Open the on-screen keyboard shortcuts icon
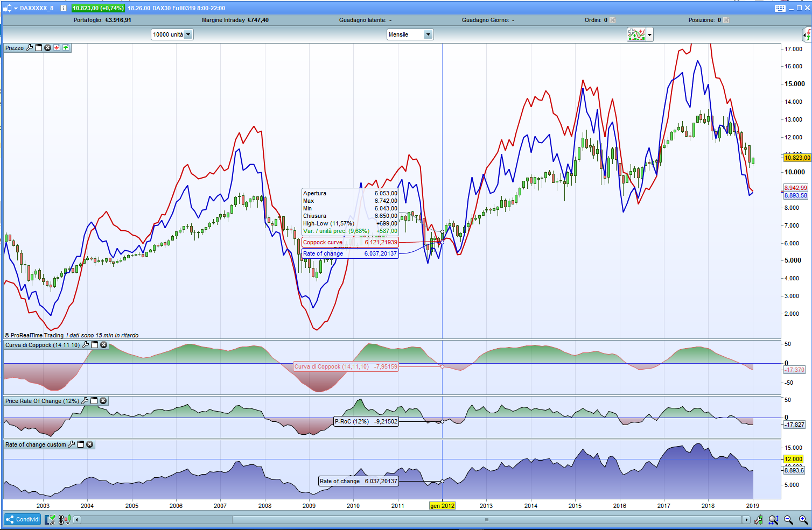The height and width of the screenshot is (530, 812). coord(780,8)
